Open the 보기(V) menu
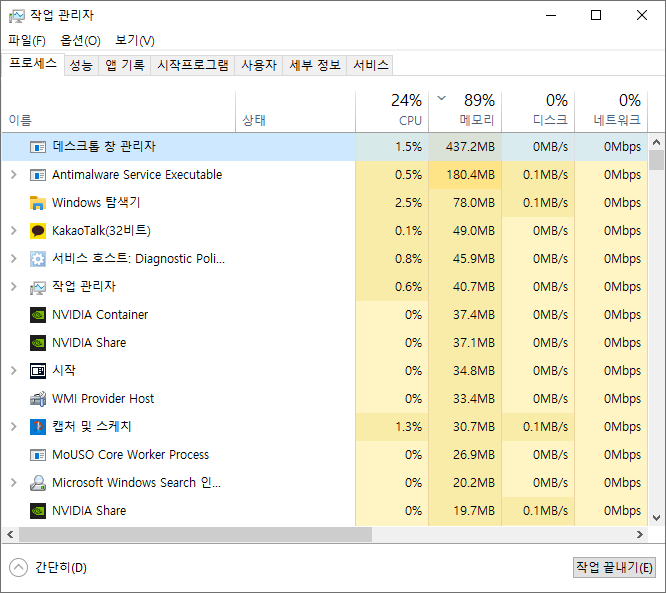Image resolution: width=666 pixels, height=593 pixels. (135, 41)
